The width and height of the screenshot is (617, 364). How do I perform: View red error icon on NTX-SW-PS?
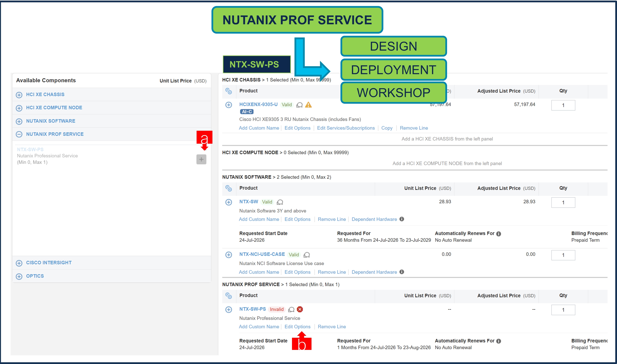300,309
